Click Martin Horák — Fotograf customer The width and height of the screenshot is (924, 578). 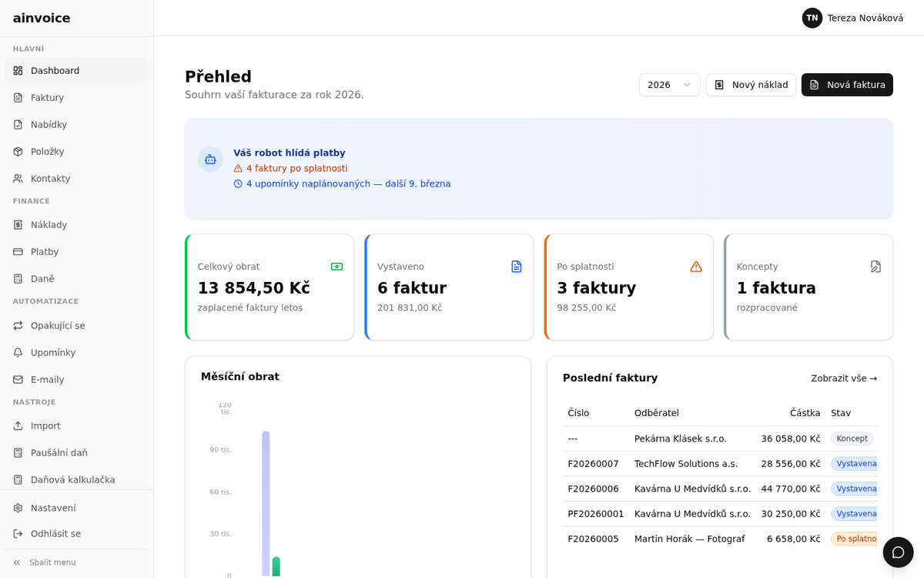pyautogui.click(x=689, y=539)
